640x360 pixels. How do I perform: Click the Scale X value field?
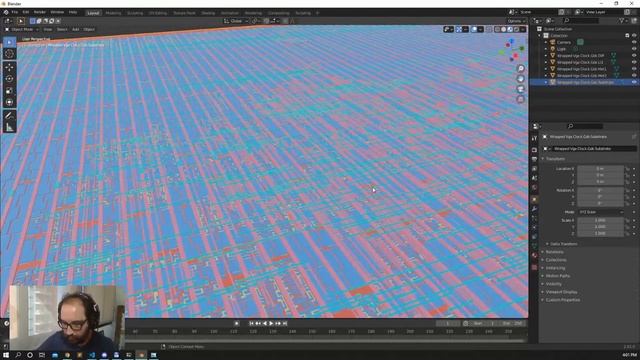(x=600, y=220)
